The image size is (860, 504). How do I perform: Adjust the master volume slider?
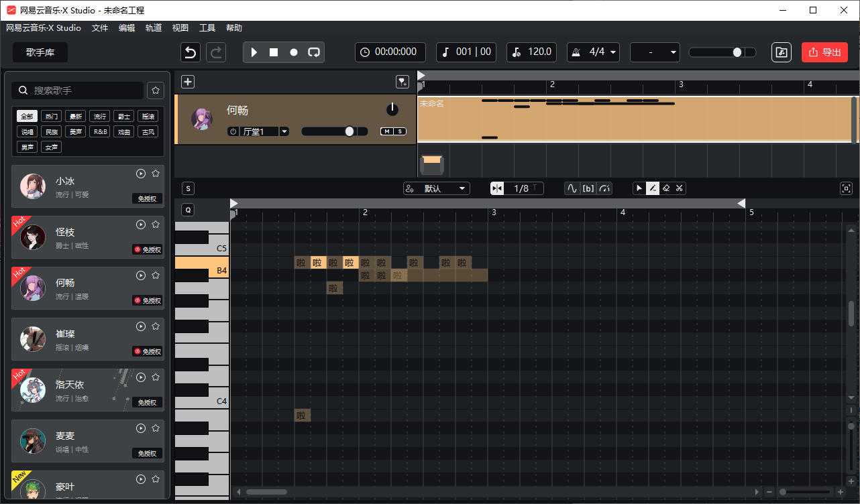click(x=722, y=52)
